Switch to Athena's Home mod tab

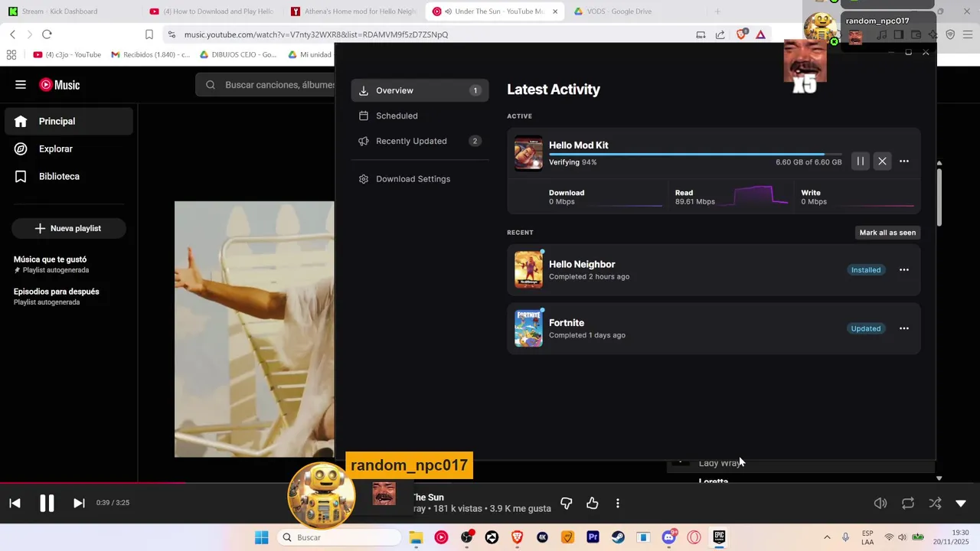354,11
